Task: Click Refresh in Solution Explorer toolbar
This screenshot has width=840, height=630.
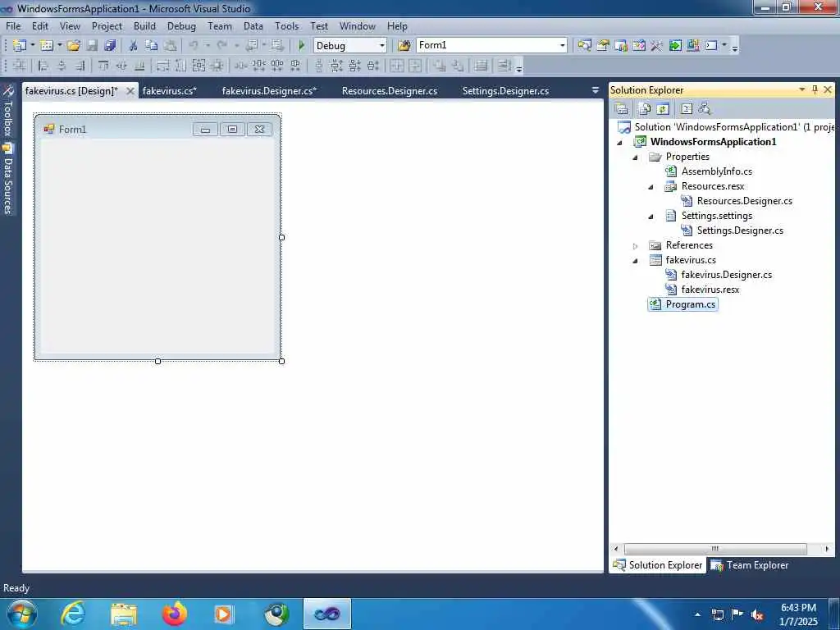Action: 663,109
